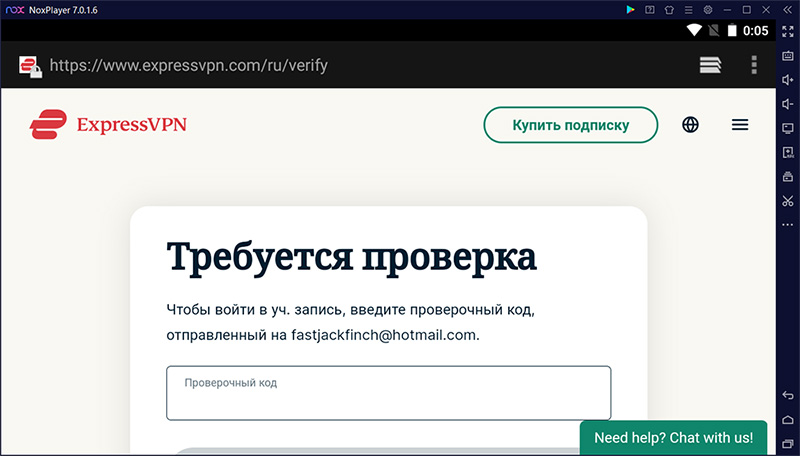
Task: Open browser tabs switcher icon
Action: (x=710, y=65)
